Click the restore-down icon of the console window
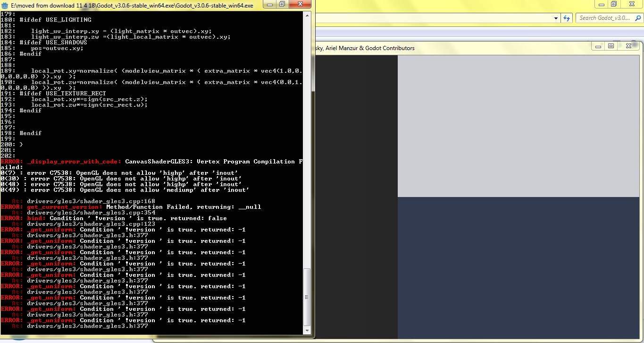644x343 pixels. click(282, 5)
